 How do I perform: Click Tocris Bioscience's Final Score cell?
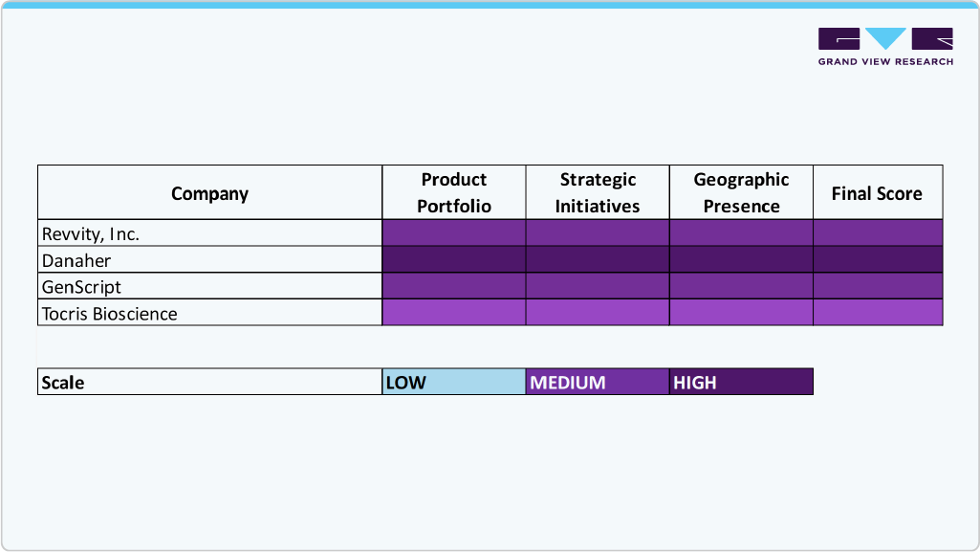[877, 313]
